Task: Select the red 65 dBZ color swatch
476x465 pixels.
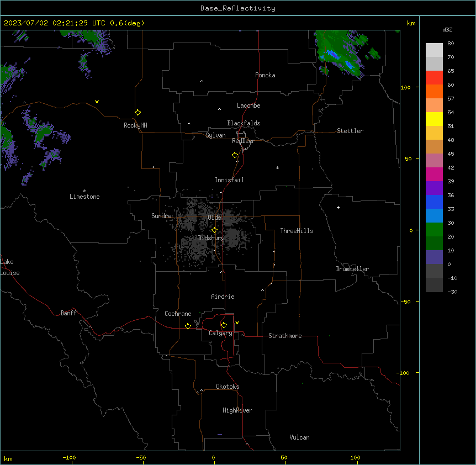Action: coord(434,77)
